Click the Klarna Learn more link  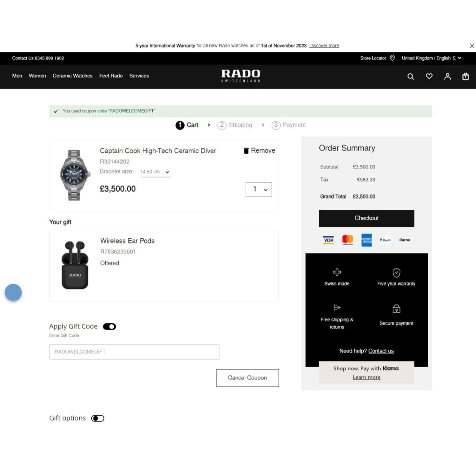click(367, 377)
